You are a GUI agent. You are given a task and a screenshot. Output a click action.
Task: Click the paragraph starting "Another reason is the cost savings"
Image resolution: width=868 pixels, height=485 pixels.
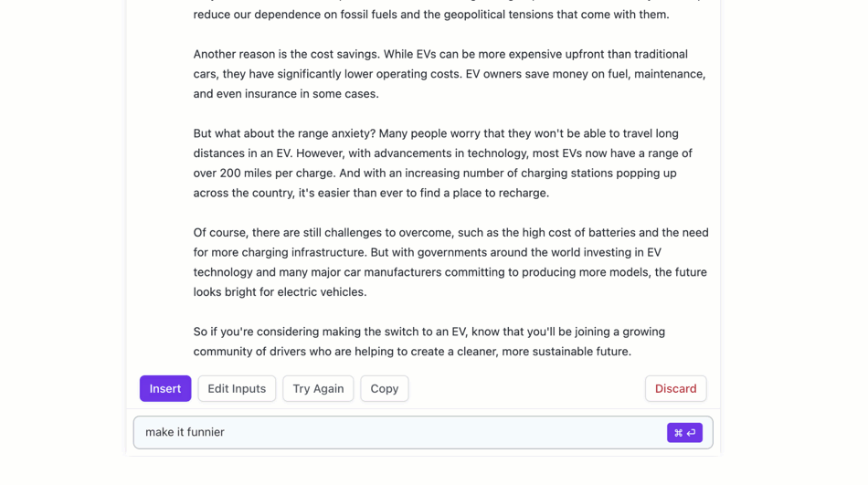click(450, 74)
